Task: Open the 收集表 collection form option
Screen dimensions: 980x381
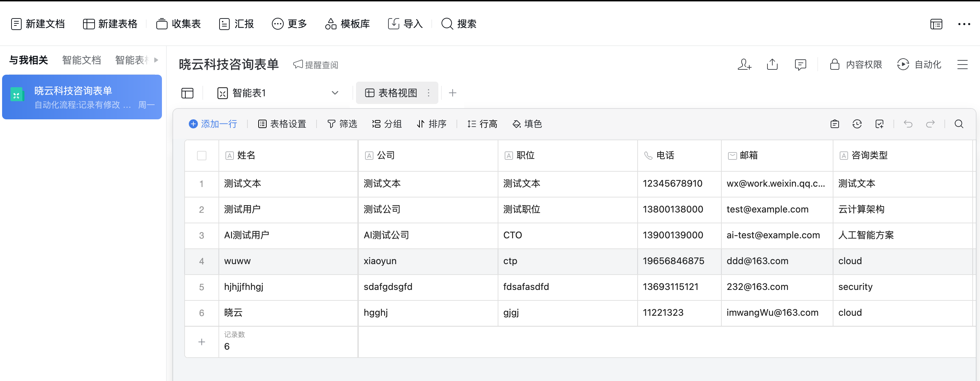Action: 178,24
